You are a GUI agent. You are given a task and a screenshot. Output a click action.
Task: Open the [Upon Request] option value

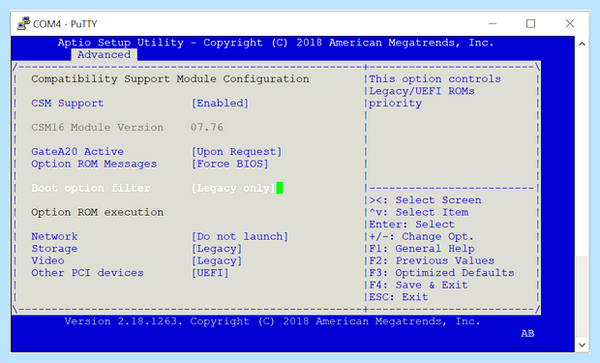tap(236, 152)
